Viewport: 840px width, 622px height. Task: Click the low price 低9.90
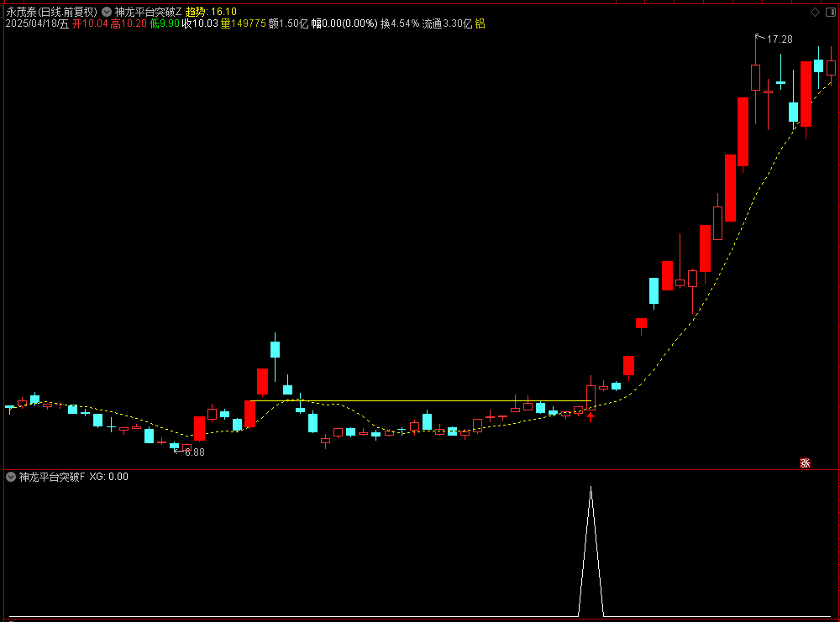(165, 24)
